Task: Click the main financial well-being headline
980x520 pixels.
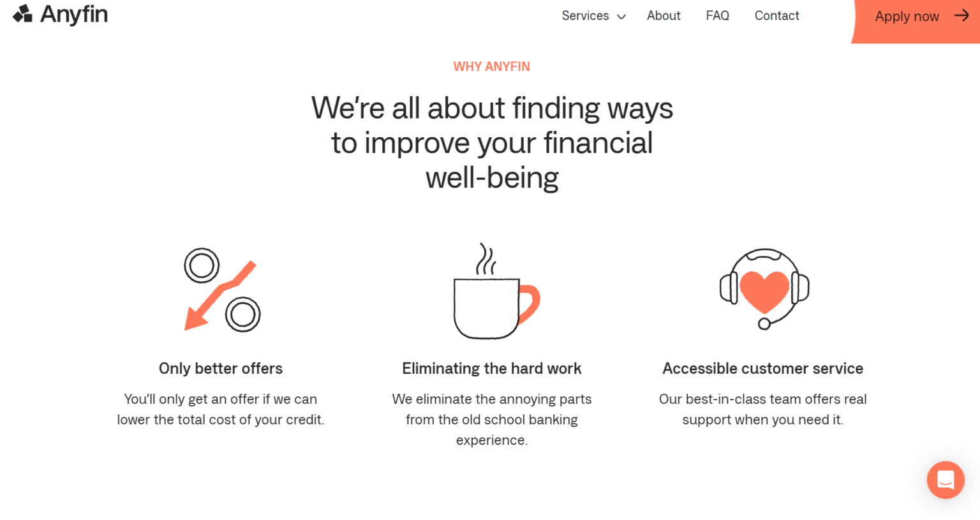Action: tap(492, 143)
